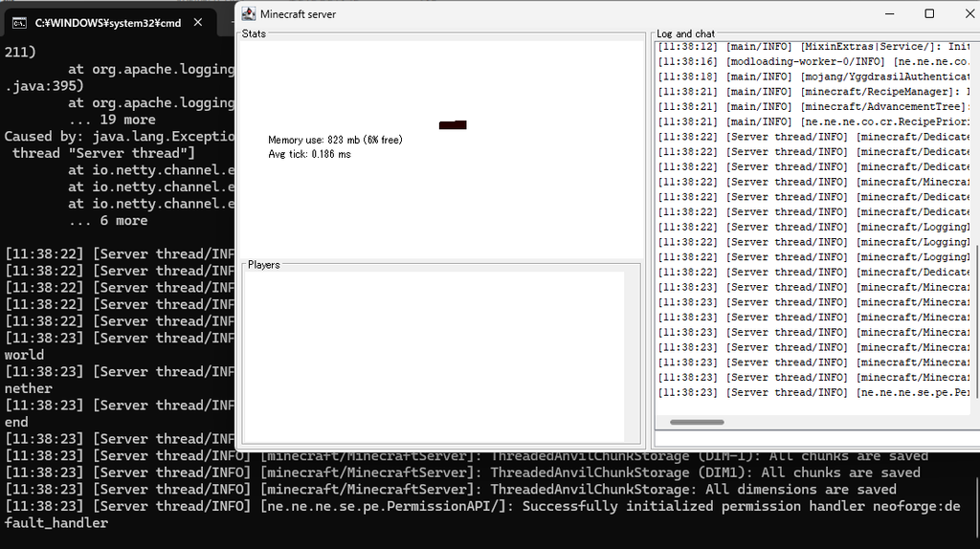Click the Stats panel label

tap(254, 33)
